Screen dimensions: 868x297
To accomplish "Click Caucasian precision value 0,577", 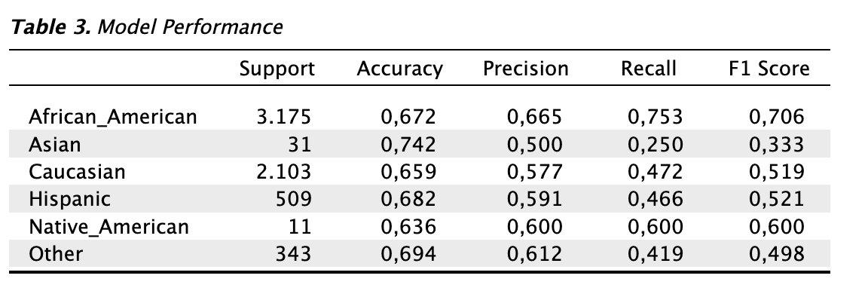I will [535, 173].
